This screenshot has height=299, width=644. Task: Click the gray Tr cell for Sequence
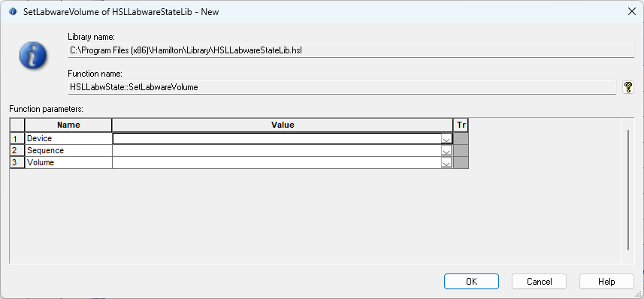pyautogui.click(x=461, y=151)
